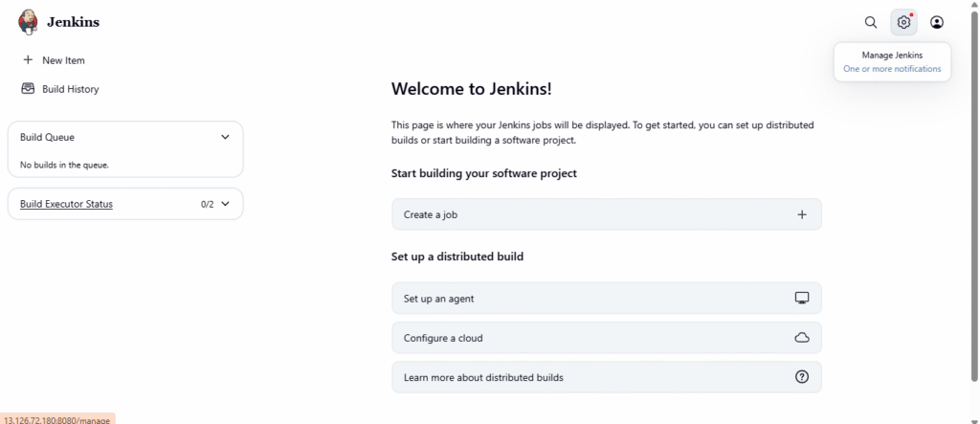Click the question mark help icon
The height and width of the screenshot is (424, 980).
point(802,377)
